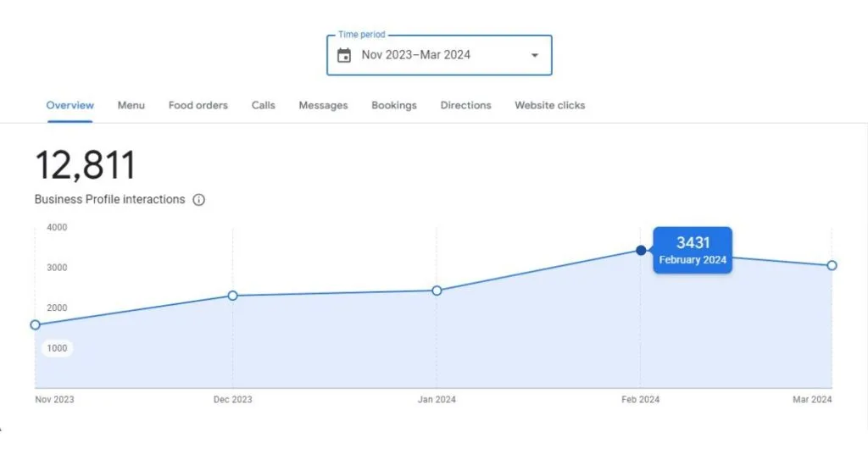The image size is (868, 454).
Task: View the Website clicks tab
Action: click(x=549, y=105)
